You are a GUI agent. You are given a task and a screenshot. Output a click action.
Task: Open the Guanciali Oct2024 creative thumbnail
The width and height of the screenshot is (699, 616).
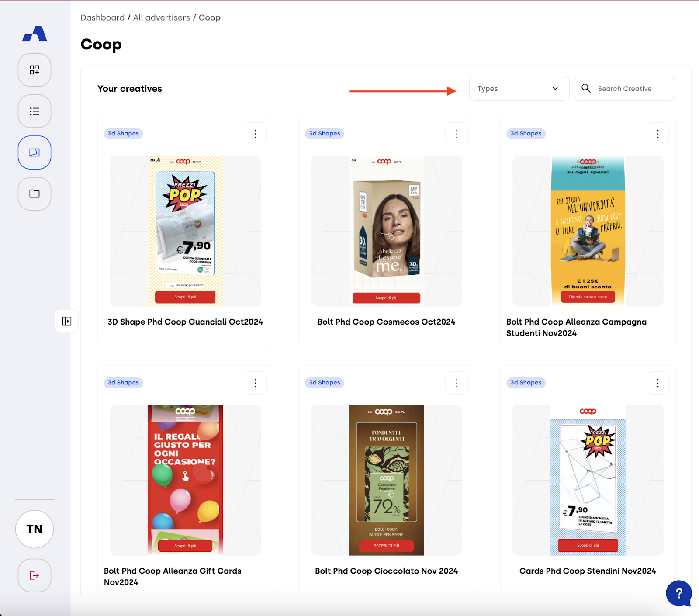point(185,231)
